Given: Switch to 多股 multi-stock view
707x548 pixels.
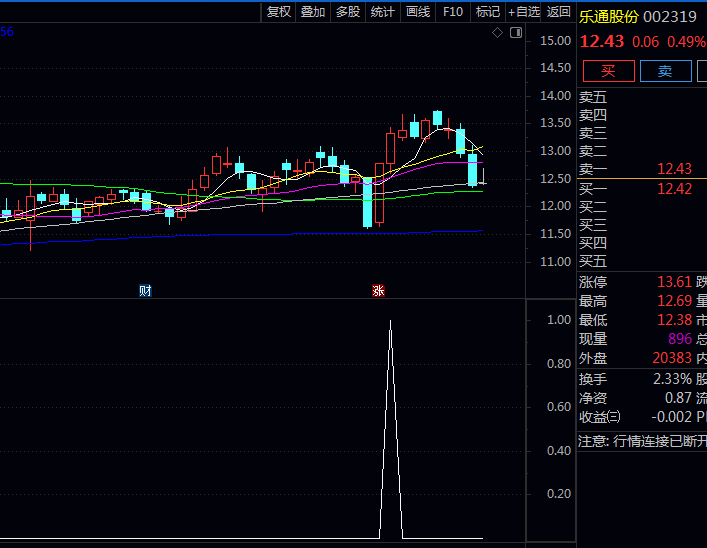Looking at the screenshot, I should tap(348, 12).
